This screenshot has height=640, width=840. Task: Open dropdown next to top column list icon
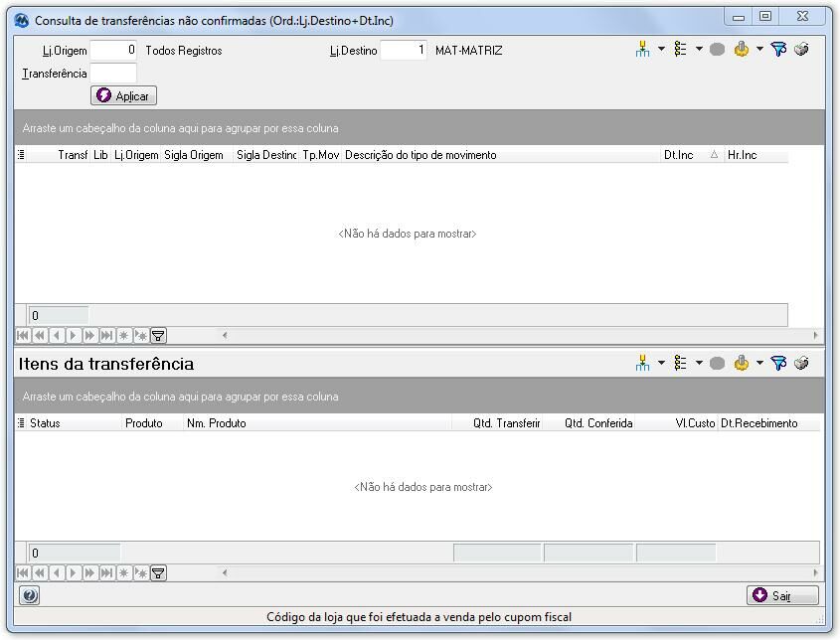click(699, 50)
